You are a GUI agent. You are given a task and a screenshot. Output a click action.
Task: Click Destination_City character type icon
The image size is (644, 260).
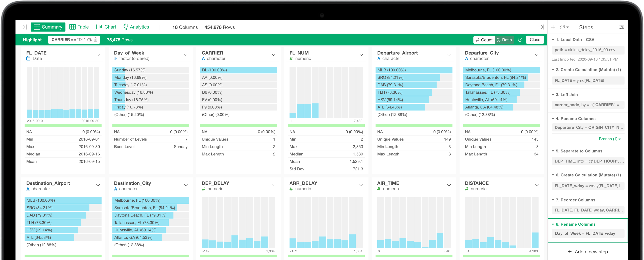click(116, 189)
